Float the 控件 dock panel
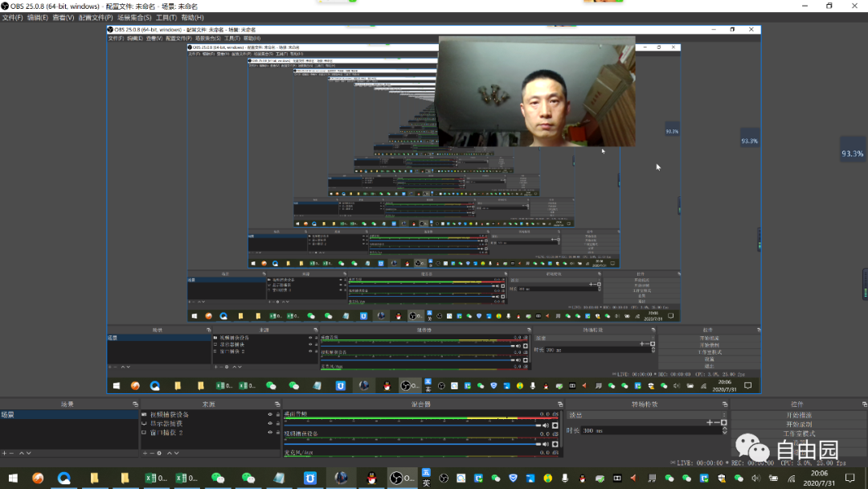Viewport: 868px width, 489px height. tap(865, 405)
